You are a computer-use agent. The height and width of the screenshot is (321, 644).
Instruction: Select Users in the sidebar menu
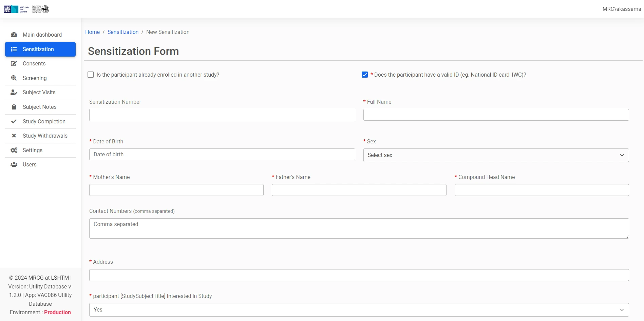pos(29,164)
